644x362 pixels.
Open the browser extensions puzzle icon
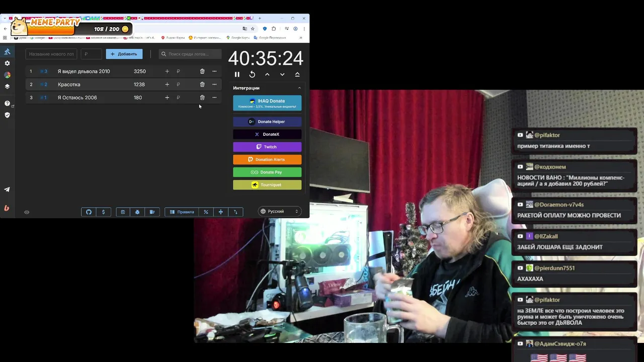click(274, 29)
